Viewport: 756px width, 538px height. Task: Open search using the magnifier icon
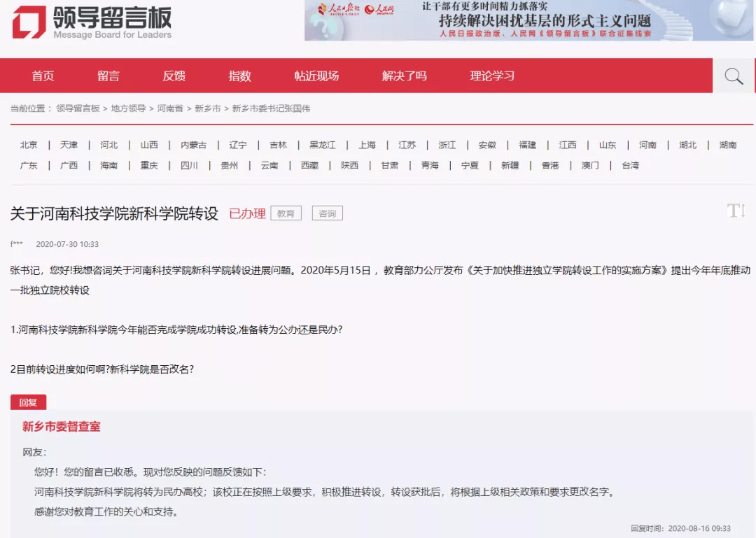tap(732, 76)
